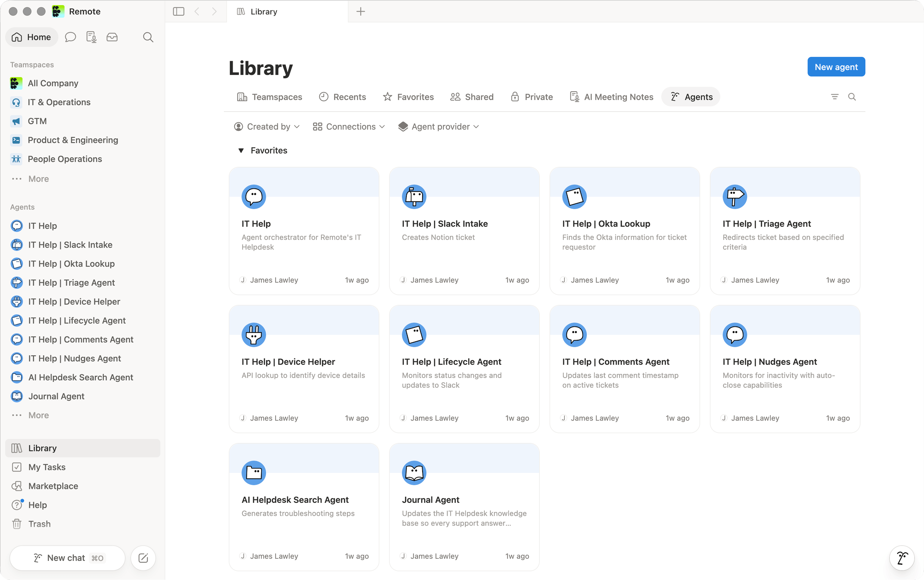Click the IT Help | Device Helper plug icon card

point(304,369)
